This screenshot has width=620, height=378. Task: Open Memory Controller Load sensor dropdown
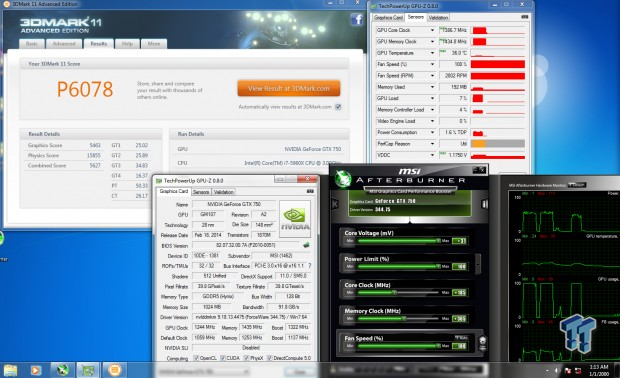click(x=432, y=110)
